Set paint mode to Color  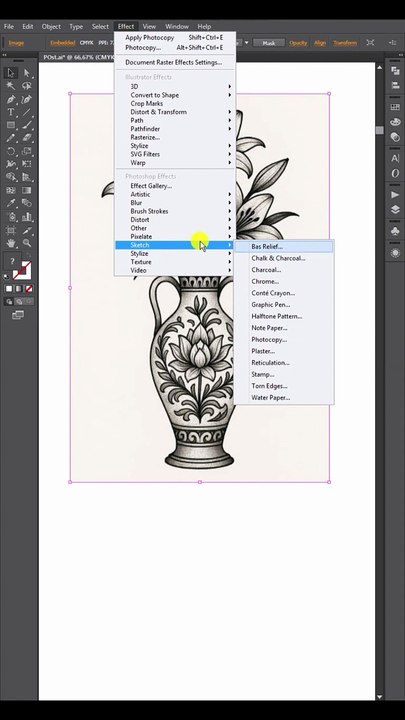pyautogui.click(x=9, y=289)
